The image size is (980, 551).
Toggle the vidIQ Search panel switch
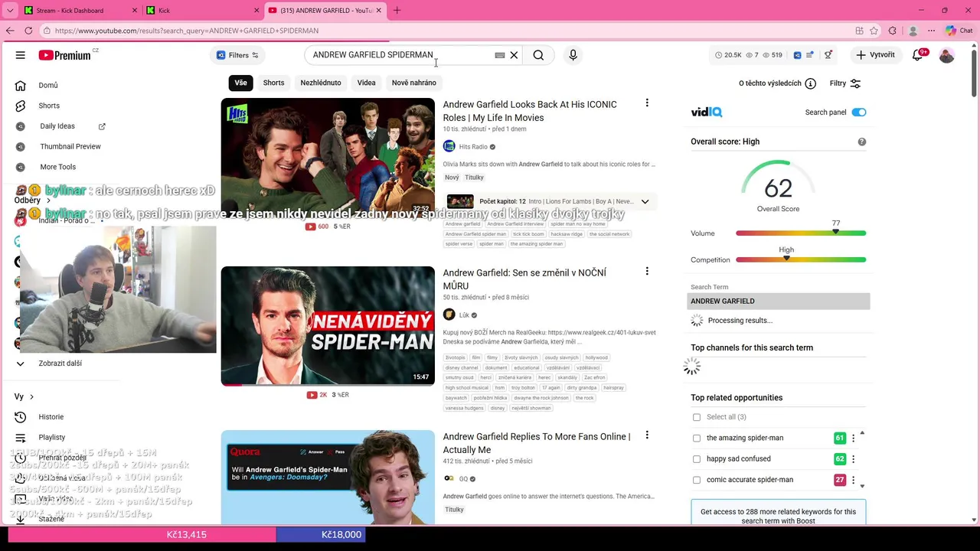[x=859, y=112]
